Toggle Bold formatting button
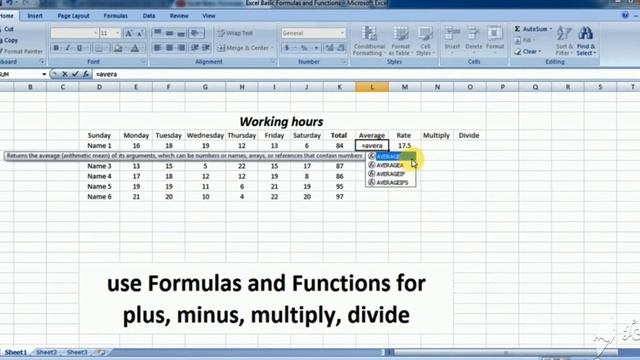Screen dimensions: 640x360 [56, 48]
